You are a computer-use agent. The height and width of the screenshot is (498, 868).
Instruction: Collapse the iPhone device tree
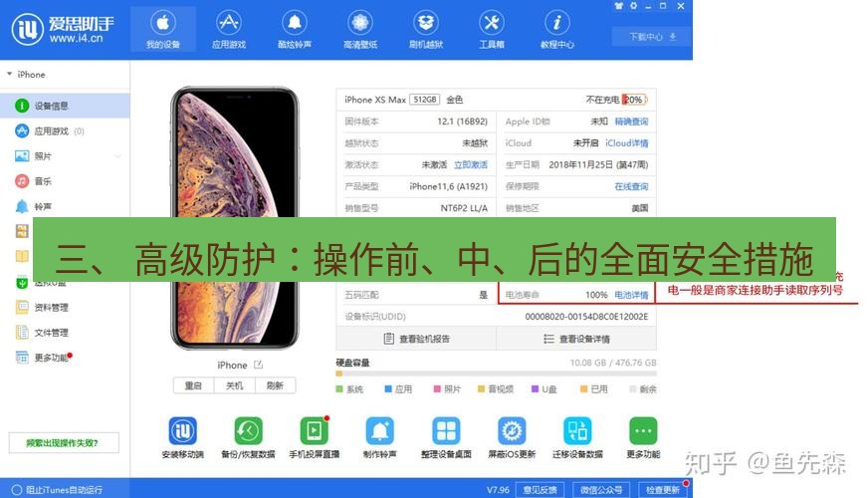point(9,74)
